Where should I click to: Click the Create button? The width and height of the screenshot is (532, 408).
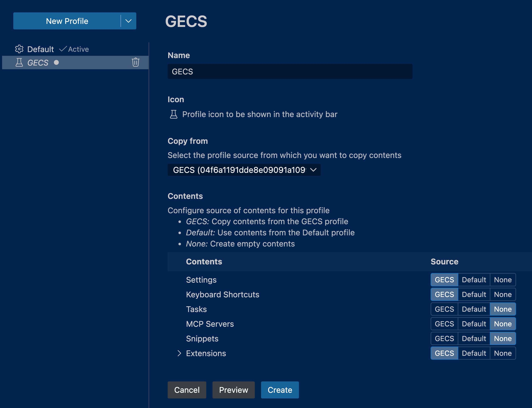click(280, 390)
